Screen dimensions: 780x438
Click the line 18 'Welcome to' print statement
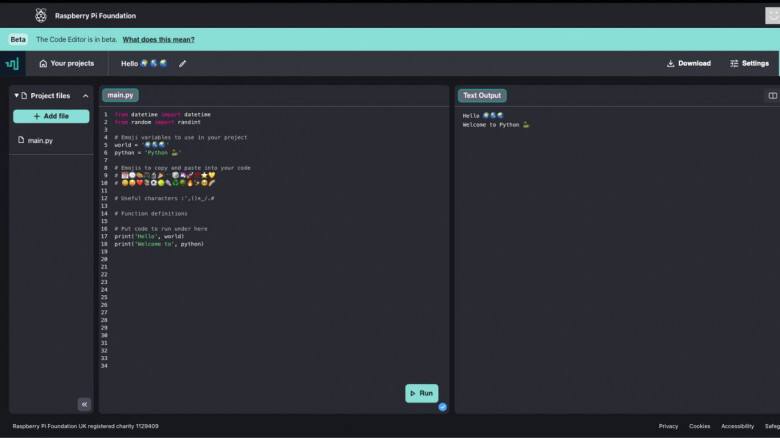tap(159, 244)
